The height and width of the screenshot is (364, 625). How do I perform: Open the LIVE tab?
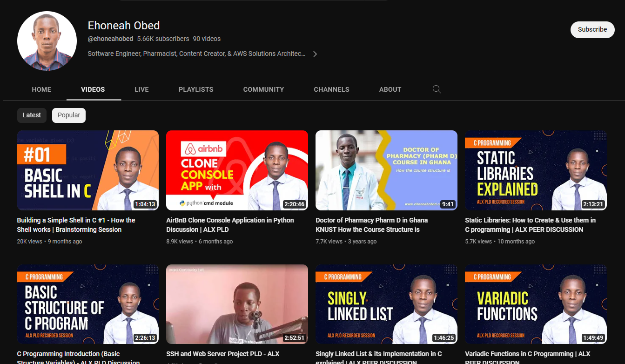pos(141,89)
